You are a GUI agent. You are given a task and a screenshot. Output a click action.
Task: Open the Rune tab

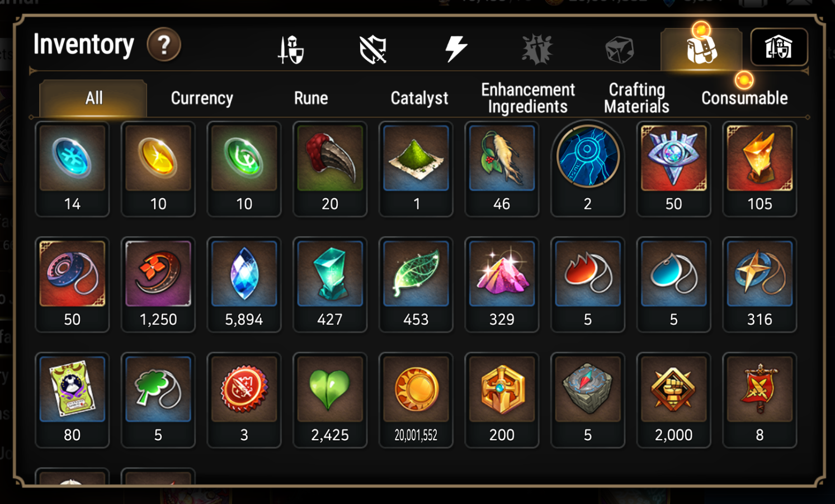(x=311, y=98)
